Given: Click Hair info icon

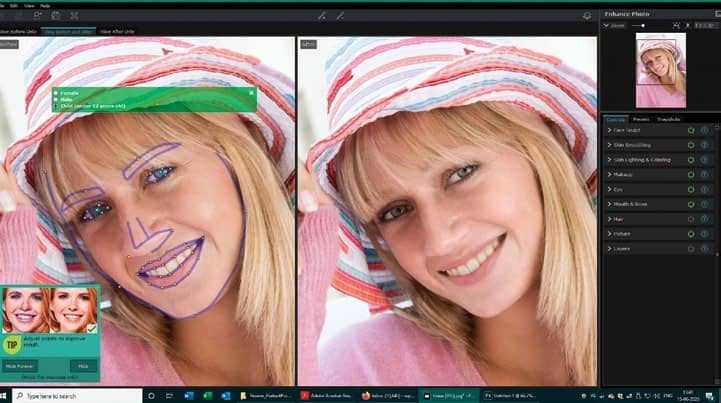Looking at the screenshot, I should coord(704,219).
